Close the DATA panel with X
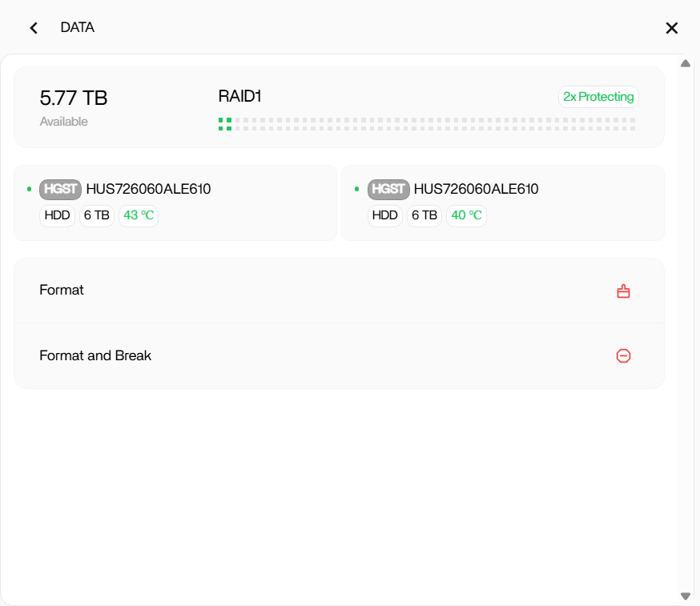The height and width of the screenshot is (606, 700). 671,28
